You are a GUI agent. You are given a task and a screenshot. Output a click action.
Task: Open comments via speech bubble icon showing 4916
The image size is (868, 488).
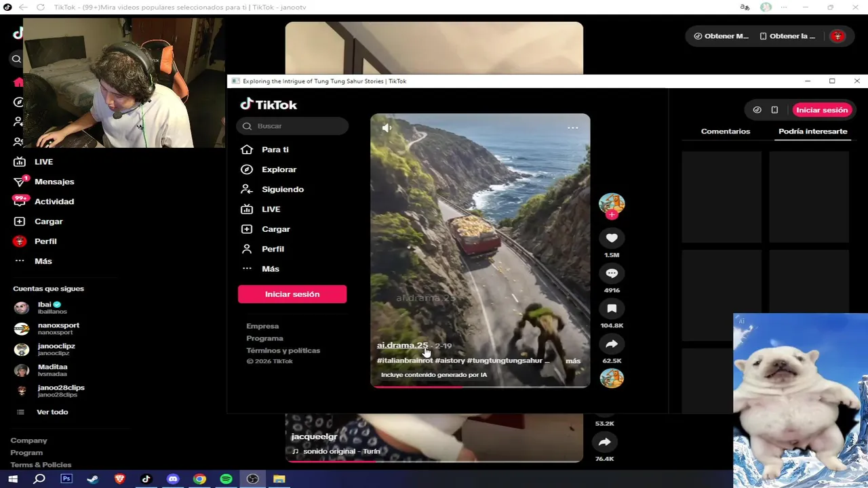[x=612, y=273]
